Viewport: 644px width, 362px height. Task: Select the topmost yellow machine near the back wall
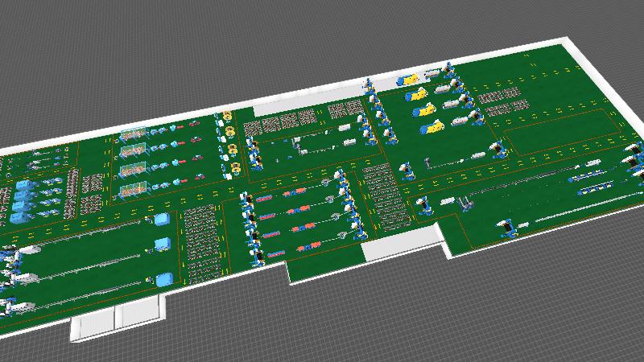click(409, 79)
